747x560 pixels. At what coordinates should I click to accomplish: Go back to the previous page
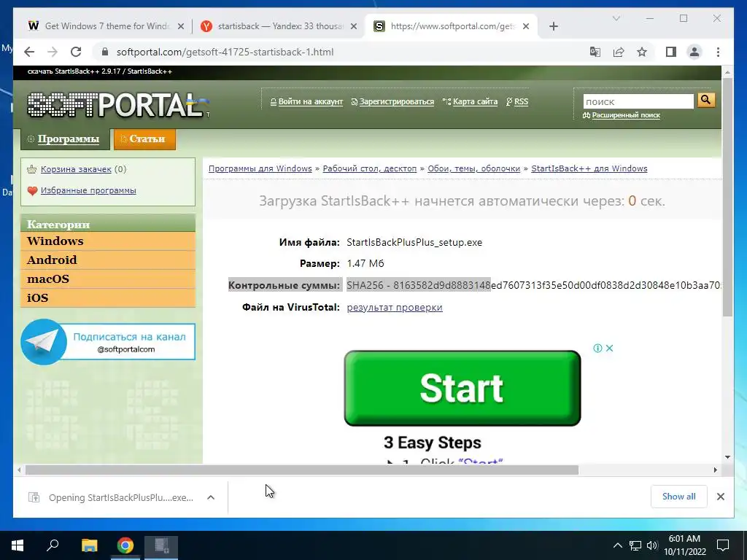[29, 52]
